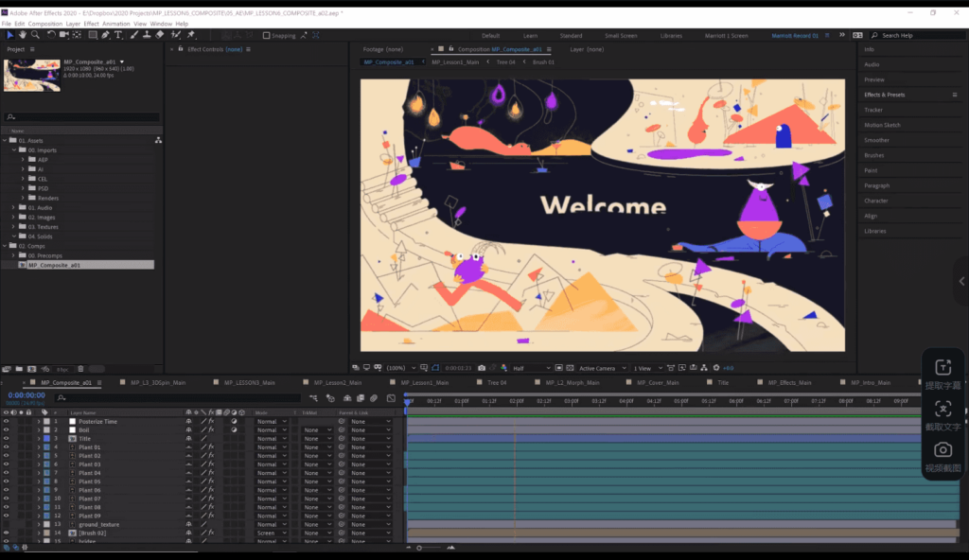Viewport: 969px width, 560px height.
Task: Hide the Posterize Time layer
Action: pos(7,422)
